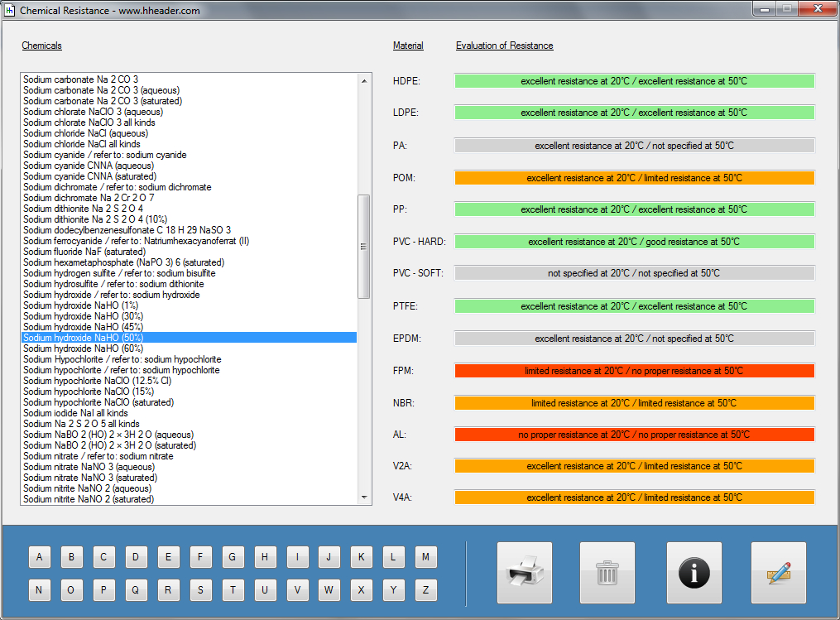This screenshot has height=620, width=840.
Task: Click the POM orange resistance bar
Action: tap(634, 178)
